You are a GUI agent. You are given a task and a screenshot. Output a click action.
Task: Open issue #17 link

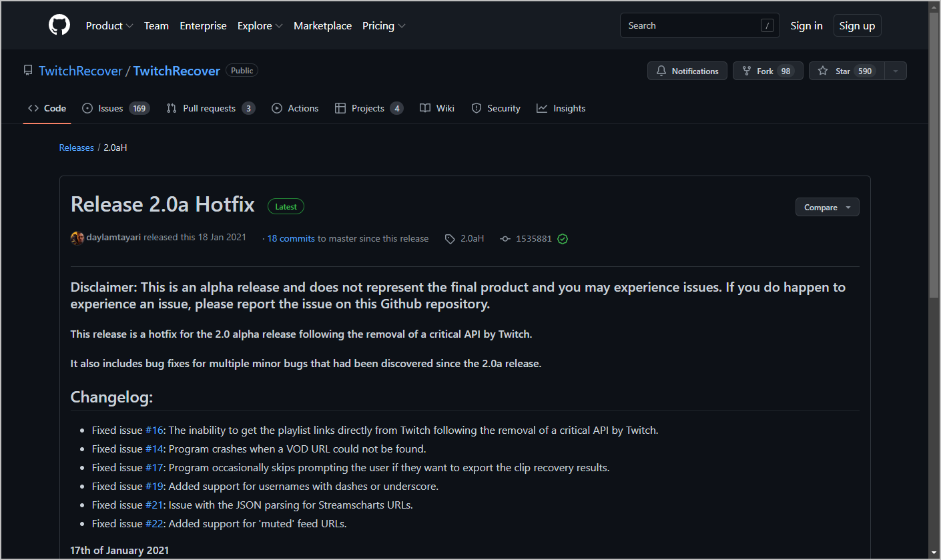click(x=154, y=467)
